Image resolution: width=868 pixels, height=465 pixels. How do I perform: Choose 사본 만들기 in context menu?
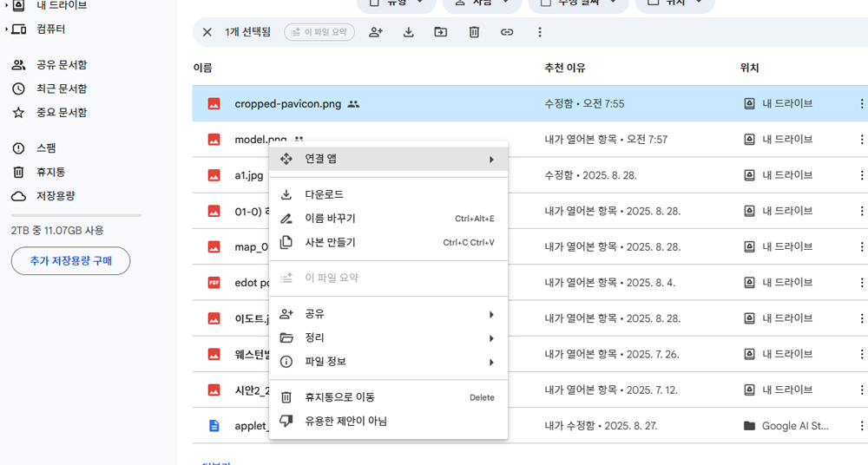point(330,243)
